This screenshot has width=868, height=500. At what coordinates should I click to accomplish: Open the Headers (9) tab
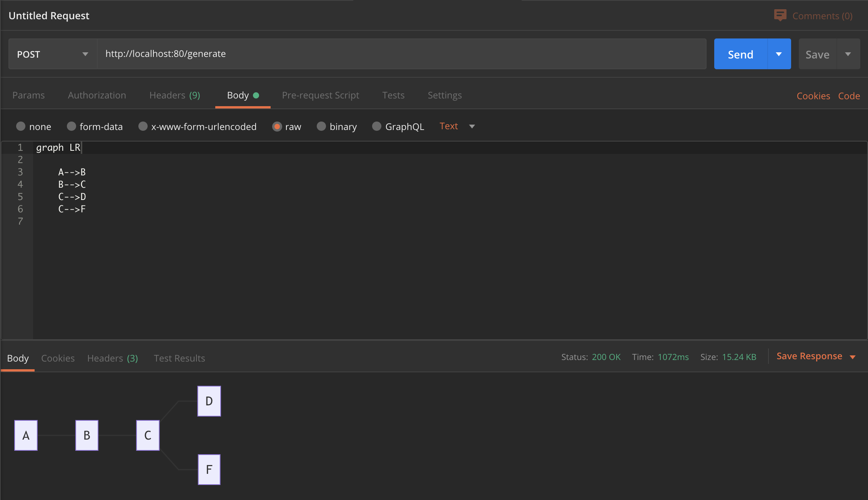175,95
